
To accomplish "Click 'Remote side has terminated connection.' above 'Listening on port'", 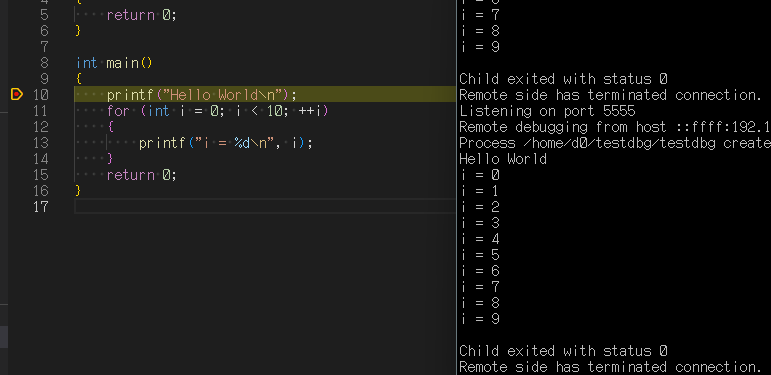I will click(610, 95).
